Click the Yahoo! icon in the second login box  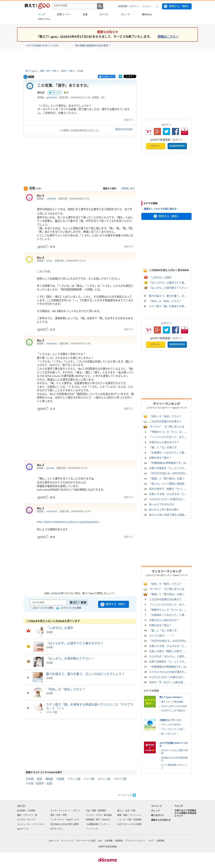(149, 330)
